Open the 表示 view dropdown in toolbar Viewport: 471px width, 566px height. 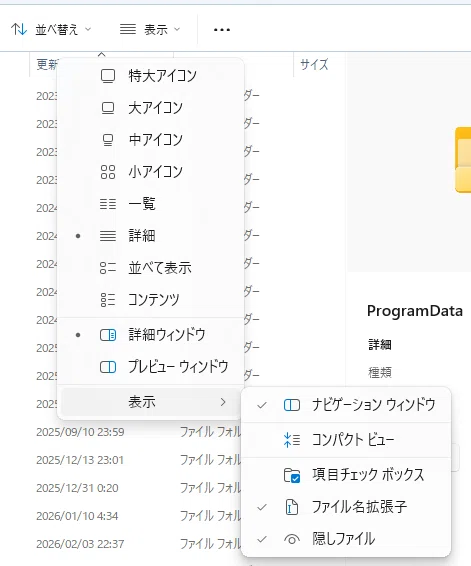(150, 29)
